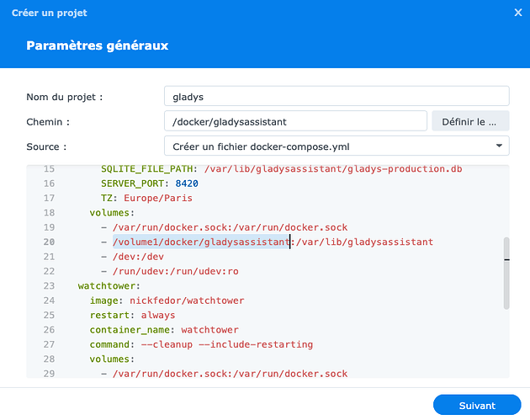Click 'volumes:' on line 28

point(112,359)
